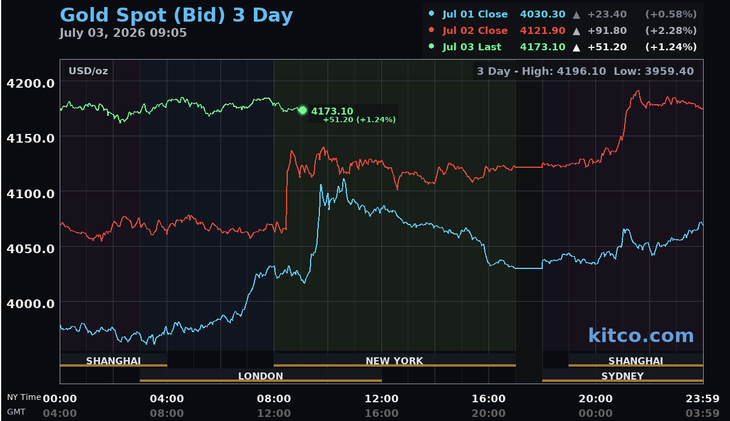Click the up triangle beside +91.80
This screenshot has width=730, height=421.
point(576,31)
